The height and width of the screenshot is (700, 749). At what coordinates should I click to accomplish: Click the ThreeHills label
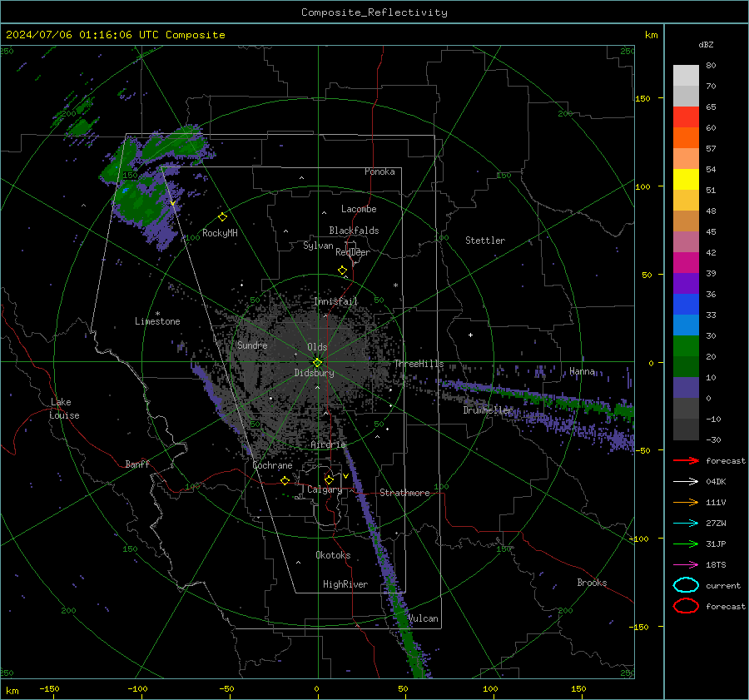click(x=419, y=364)
